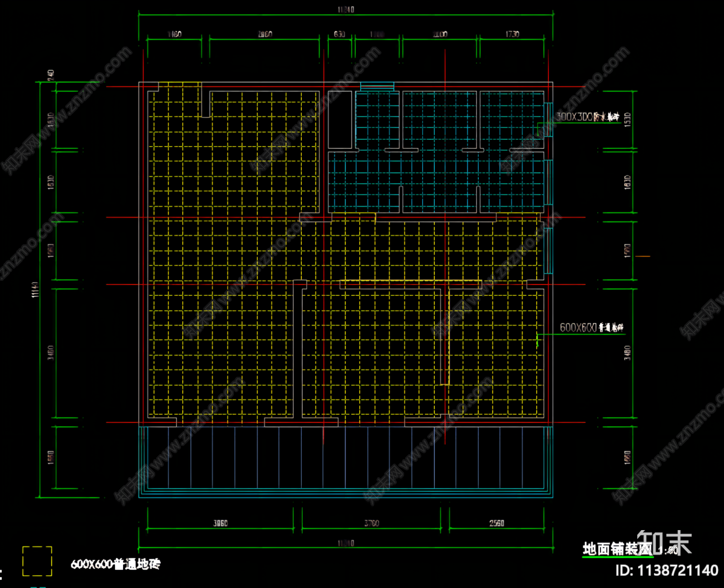Select the 3460 dimension text on the left
The width and height of the screenshot is (724, 588).
coord(51,353)
